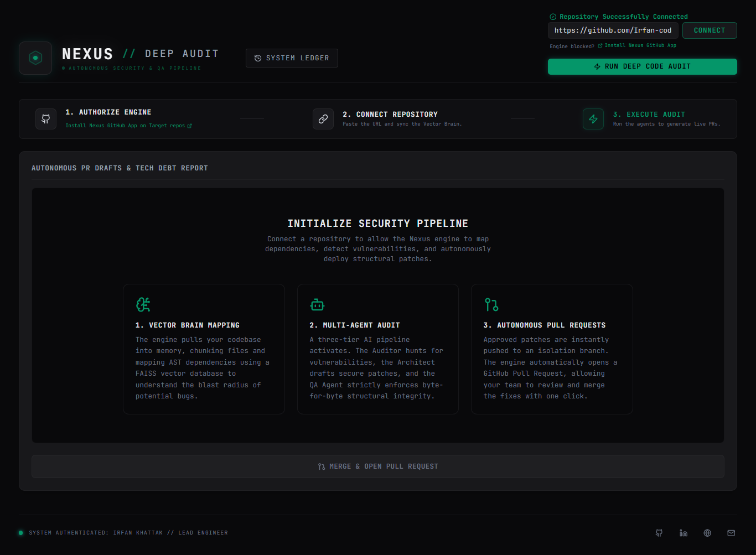Viewport: 756px width, 555px height.
Task: Open the GitHub profile icon in footer
Action: 659,533
